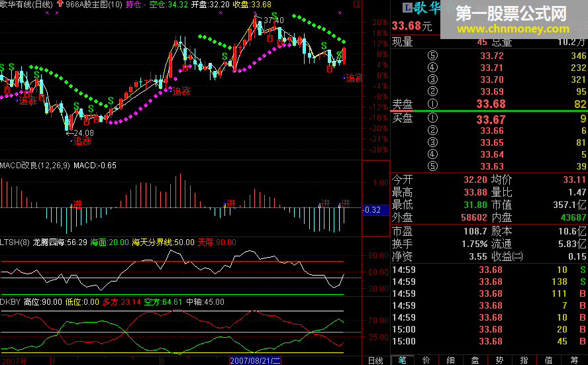Click the 歌华有线(日线) chart title
Screen dimensions: 588x365
click(26, 5)
